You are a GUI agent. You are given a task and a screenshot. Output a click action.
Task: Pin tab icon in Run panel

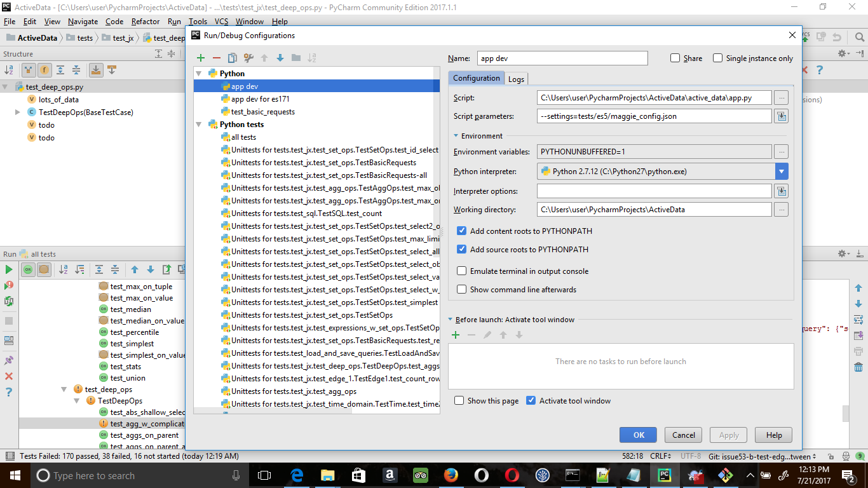pyautogui.click(x=9, y=360)
